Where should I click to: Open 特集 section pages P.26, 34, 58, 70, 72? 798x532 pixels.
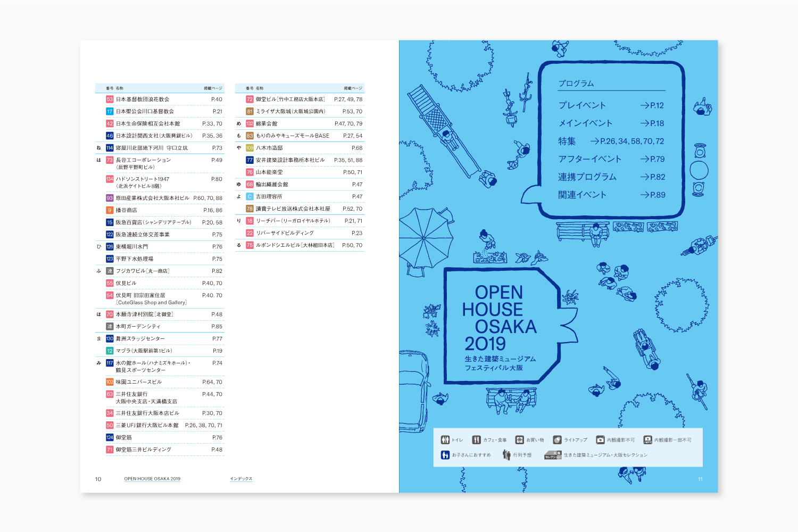(611, 141)
